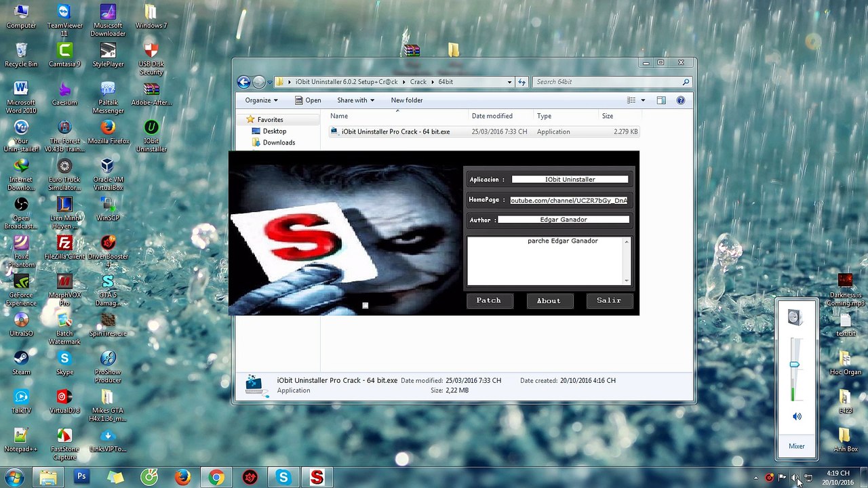Adjust the volume slider handle

tap(794, 365)
